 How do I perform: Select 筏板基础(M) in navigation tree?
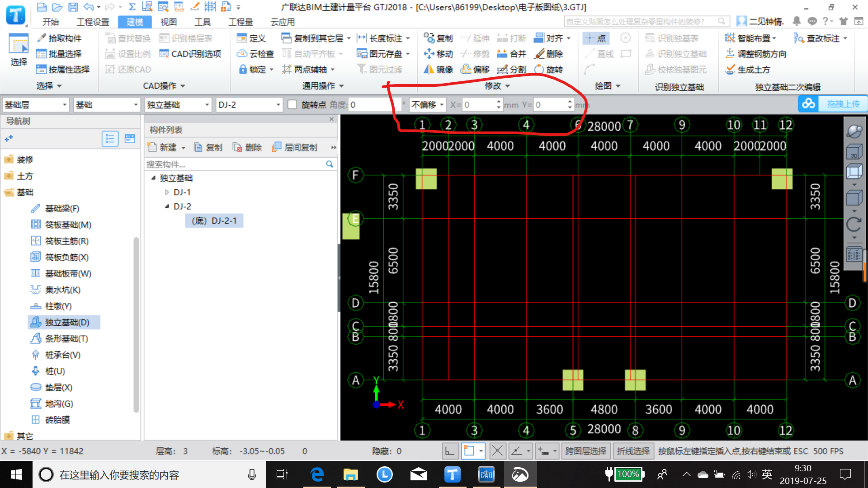pyautogui.click(x=61, y=225)
